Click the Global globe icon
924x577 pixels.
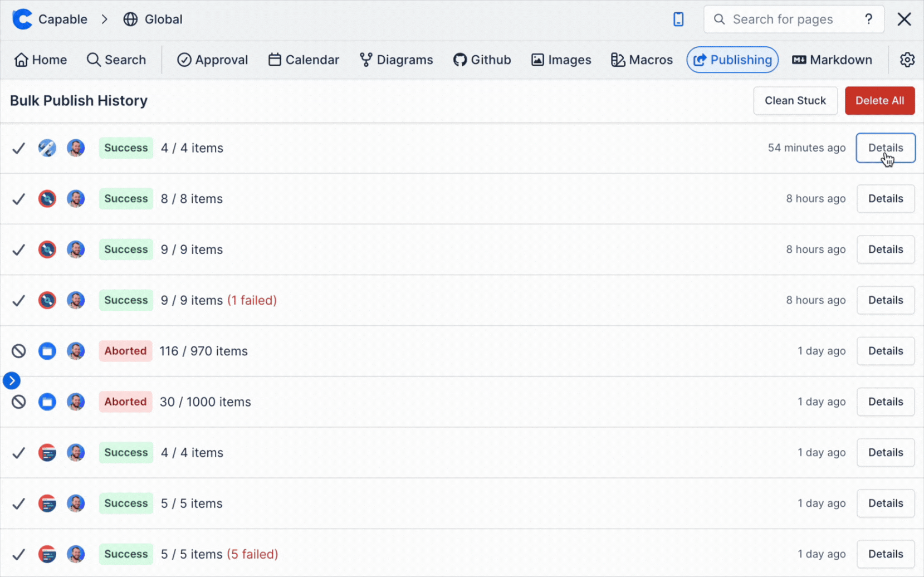tap(130, 19)
